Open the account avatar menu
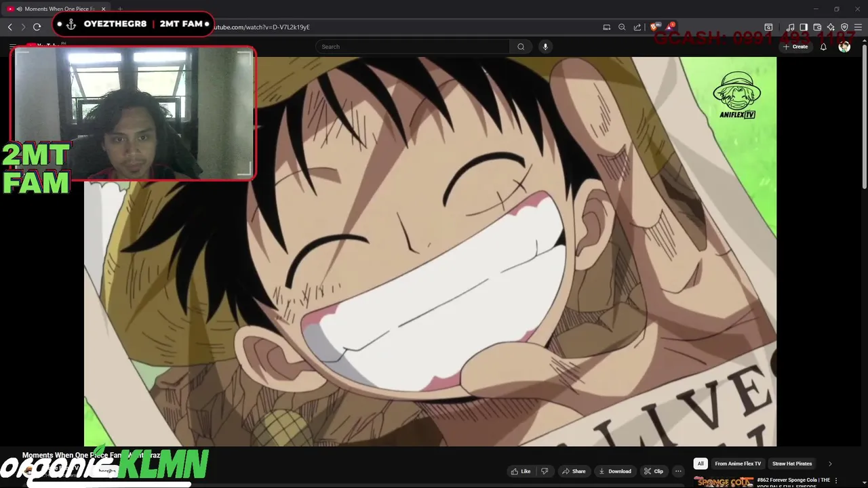Viewport: 868px width, 488px height. [x=844, y=47]
